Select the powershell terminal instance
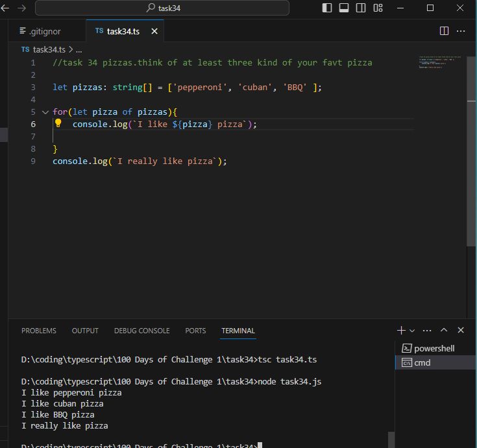477x448 pixels. 435,348
